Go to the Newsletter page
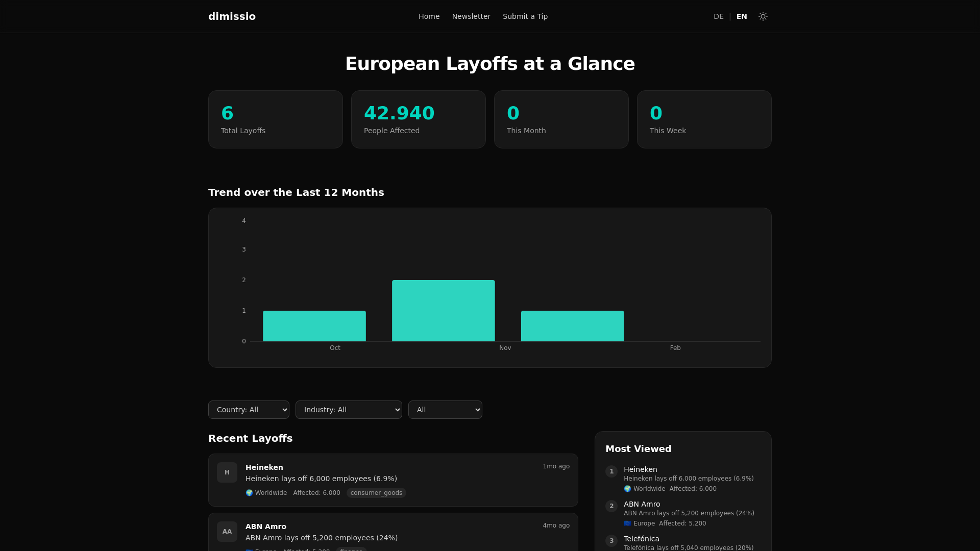The height and width of the screenshot is (551, 980). click(471, 16)
